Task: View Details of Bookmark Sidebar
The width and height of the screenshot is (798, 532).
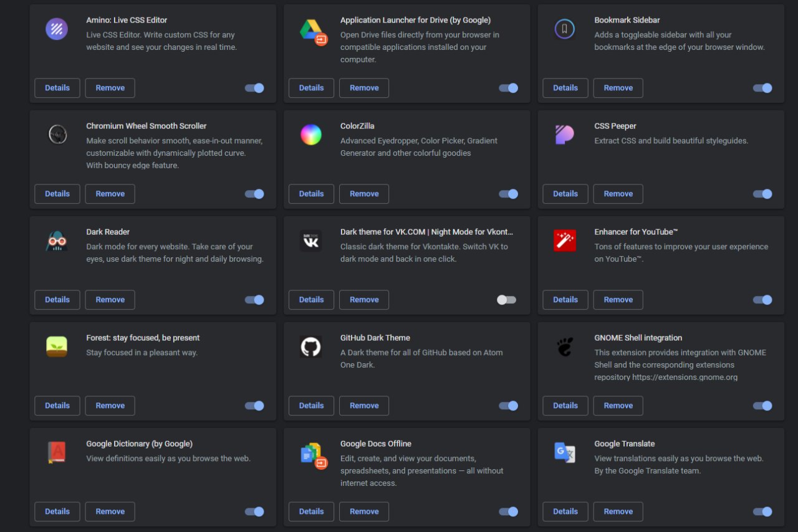Action: click(x=565, y=88)
